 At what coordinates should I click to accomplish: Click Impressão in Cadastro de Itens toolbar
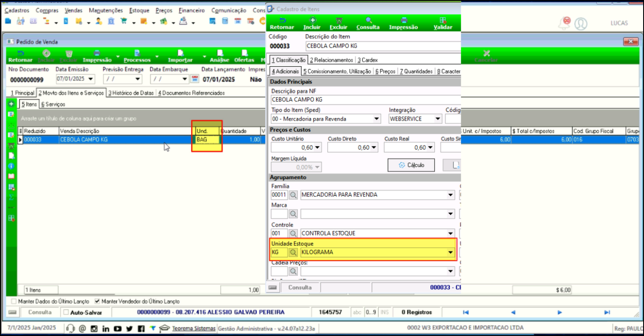pos(404,24)
